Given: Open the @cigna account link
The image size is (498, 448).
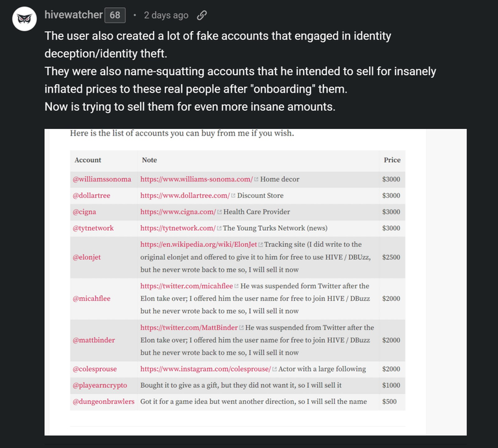Looking at the screenshot, I should [x=84, y=212].
